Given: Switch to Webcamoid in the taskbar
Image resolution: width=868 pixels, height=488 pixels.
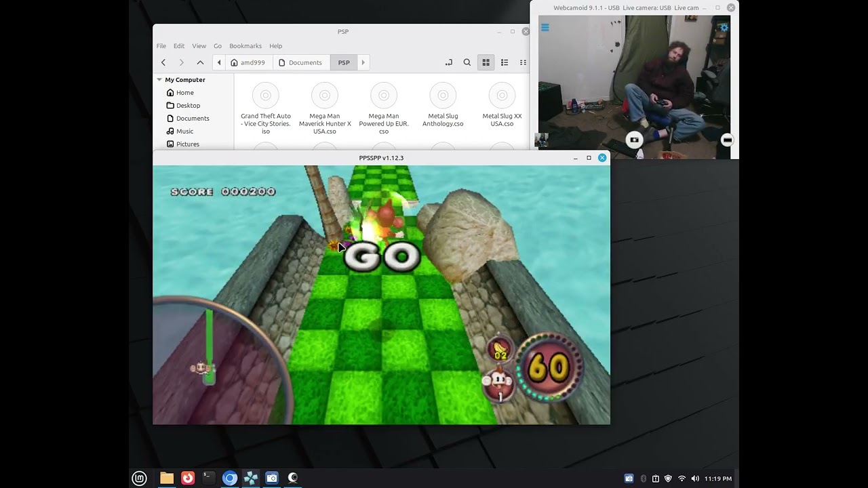Looking at the screenshot, I should (293, 478).
